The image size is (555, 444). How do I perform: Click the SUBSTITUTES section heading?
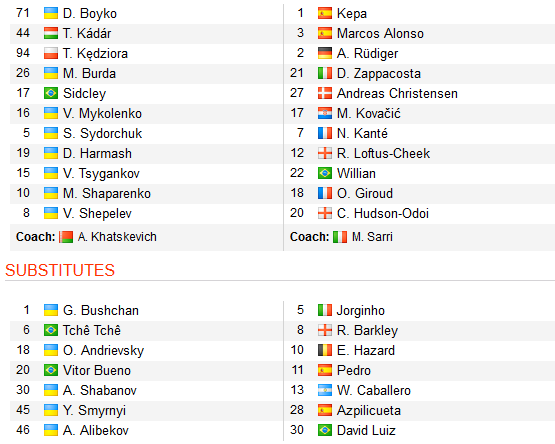(60, 270)
